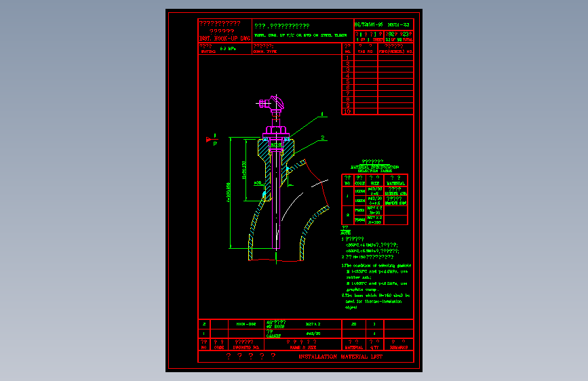The width and height of the screenshot is (588, 381).
Task: Click row number 5 in tag table
Action: pyautogui.click(x=348, y=81)
